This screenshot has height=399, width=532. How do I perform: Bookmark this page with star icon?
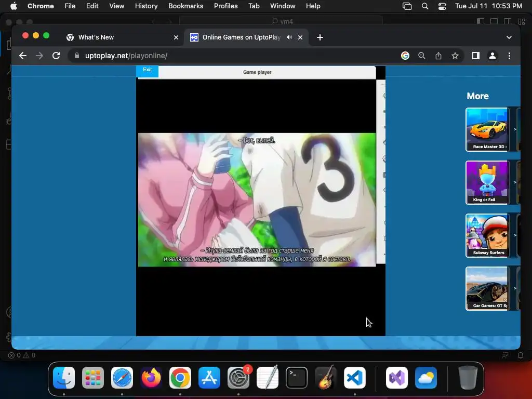pos(455,56)
